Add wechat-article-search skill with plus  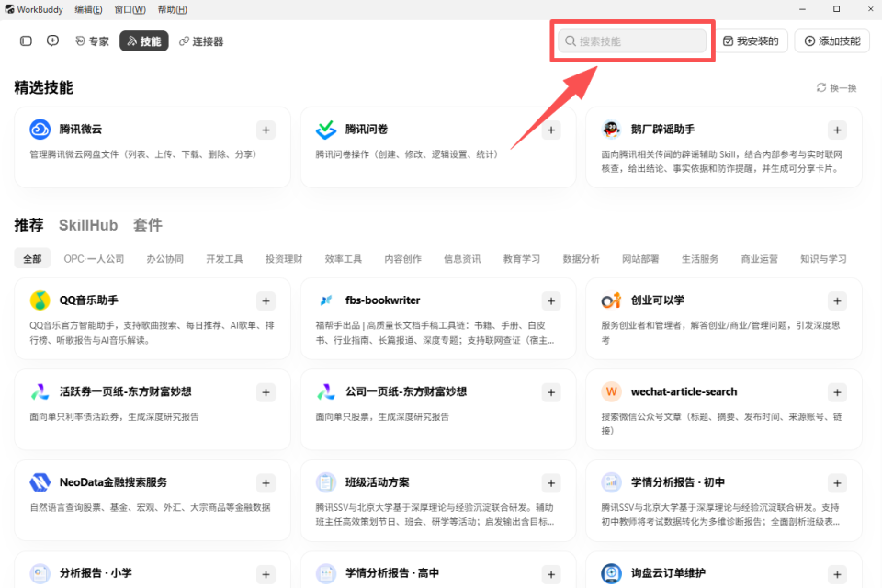[x=838, y=392]
